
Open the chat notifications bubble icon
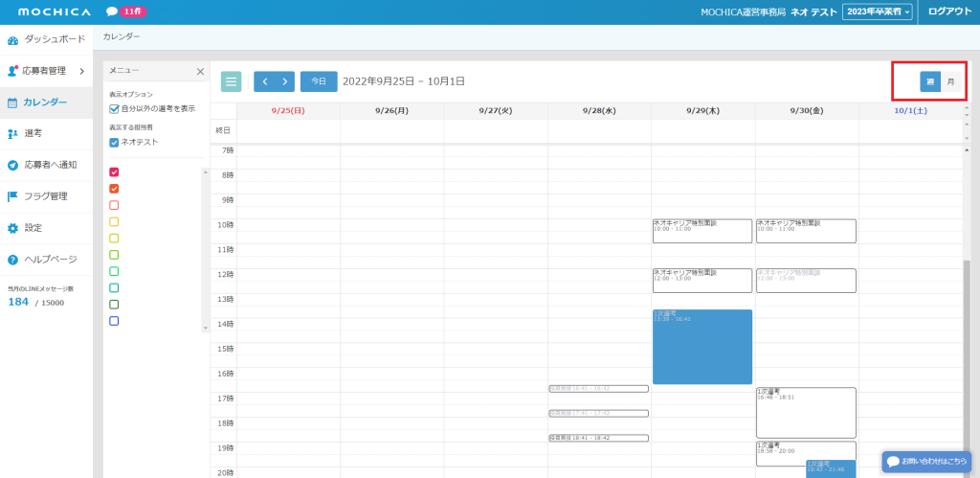(x=112, y=11)
